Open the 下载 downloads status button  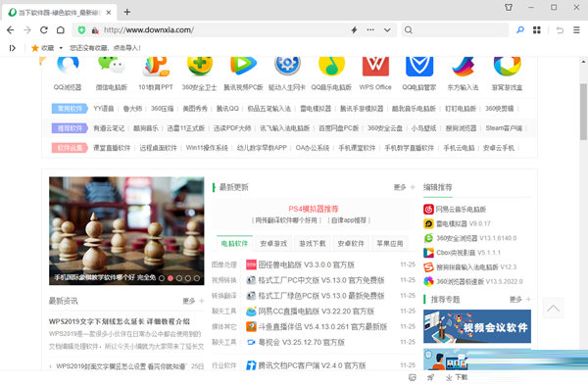[x=457, y=377]
